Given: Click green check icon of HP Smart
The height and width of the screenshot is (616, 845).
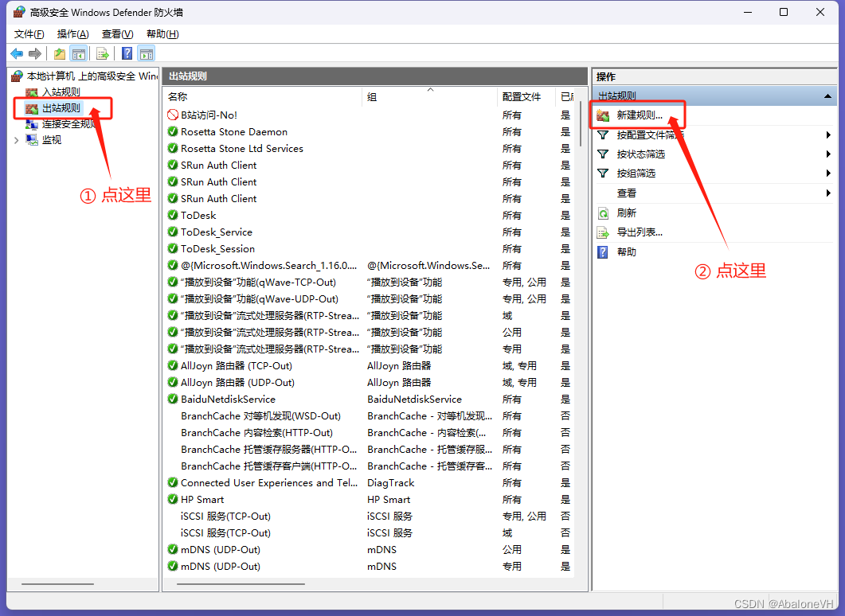Looking at the screenshot, I should (173, 499).
